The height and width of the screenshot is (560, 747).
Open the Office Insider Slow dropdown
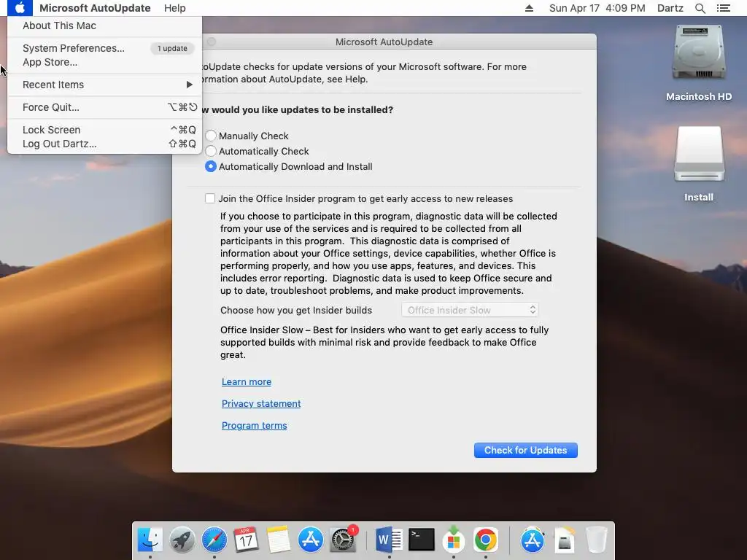[x=471, y=310]
